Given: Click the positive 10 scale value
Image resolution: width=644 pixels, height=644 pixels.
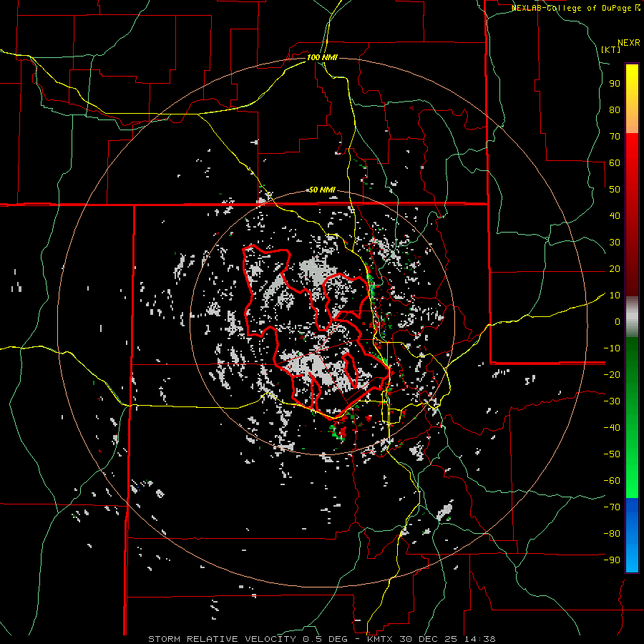Looking at the screenshot, I should [x=615, y=296].
